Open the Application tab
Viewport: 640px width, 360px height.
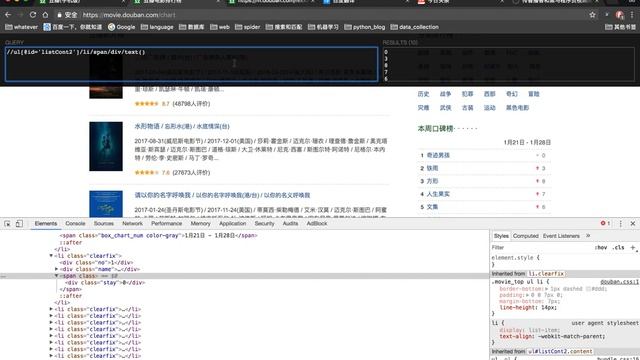point(233,223)
